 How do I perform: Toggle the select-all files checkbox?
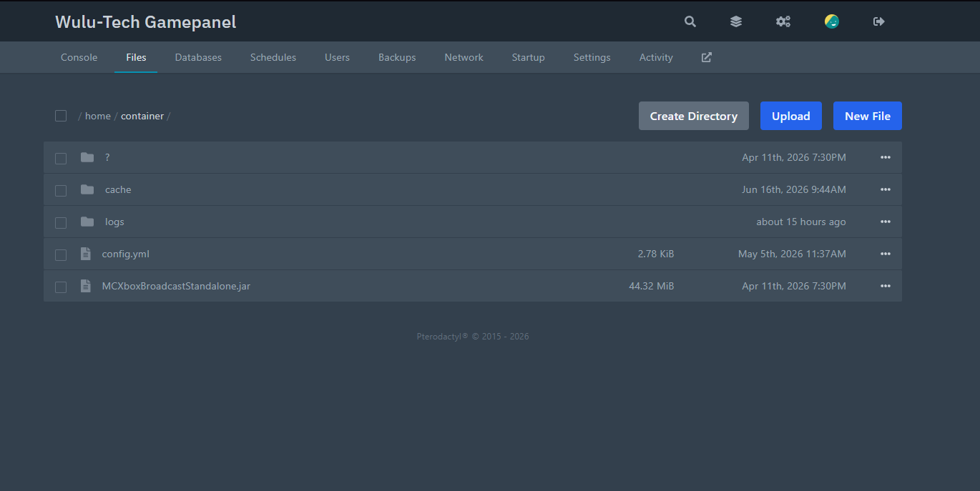click(61, 116)
